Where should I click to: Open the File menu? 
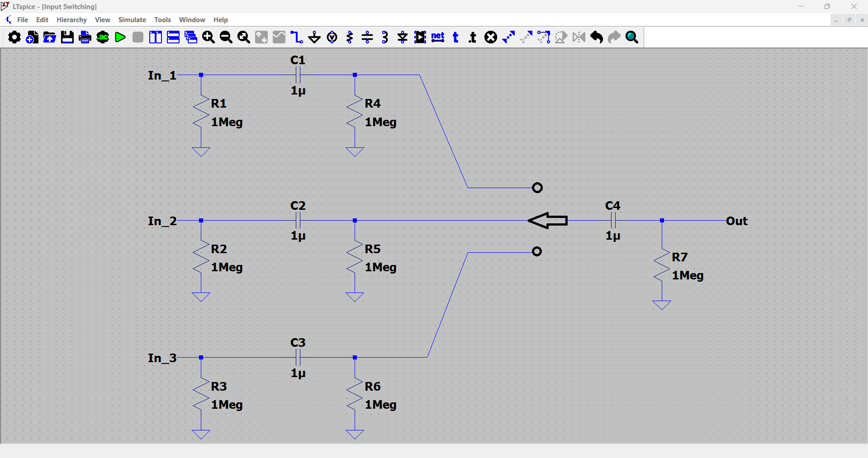coord(23,20)
